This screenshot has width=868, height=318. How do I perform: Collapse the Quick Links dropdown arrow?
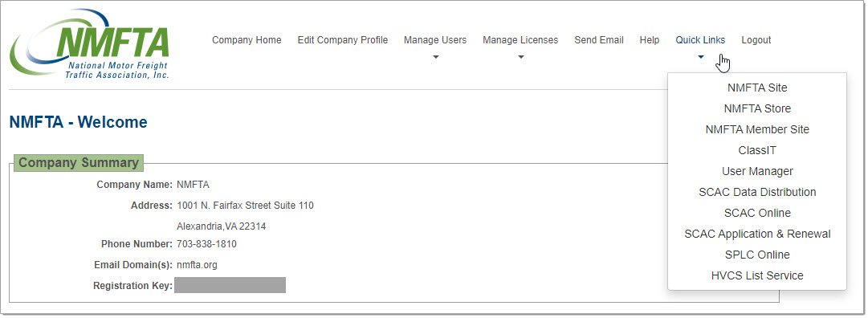[701, 57]
